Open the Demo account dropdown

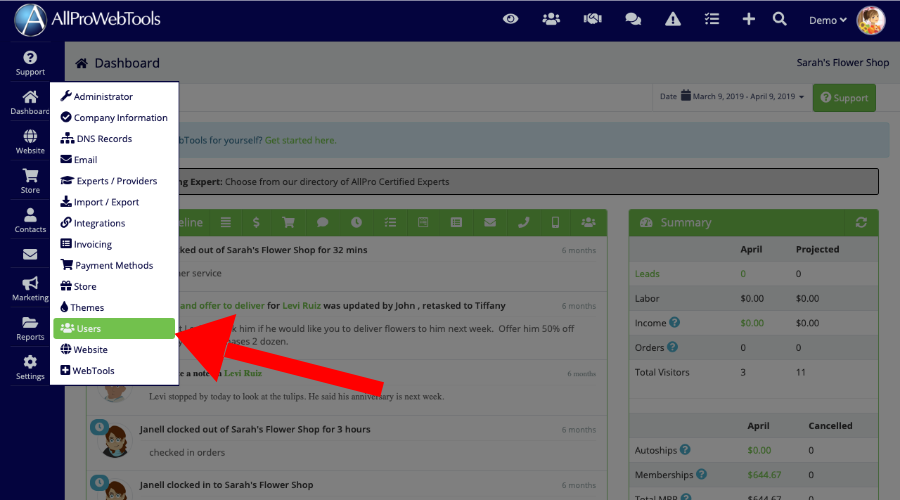(827, 20)
